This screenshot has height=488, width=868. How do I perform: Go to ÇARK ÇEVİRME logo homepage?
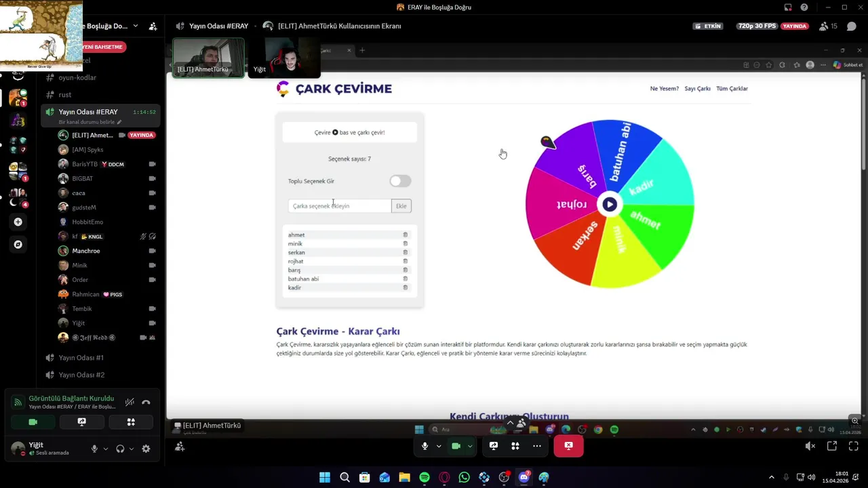tap(334, 89)
